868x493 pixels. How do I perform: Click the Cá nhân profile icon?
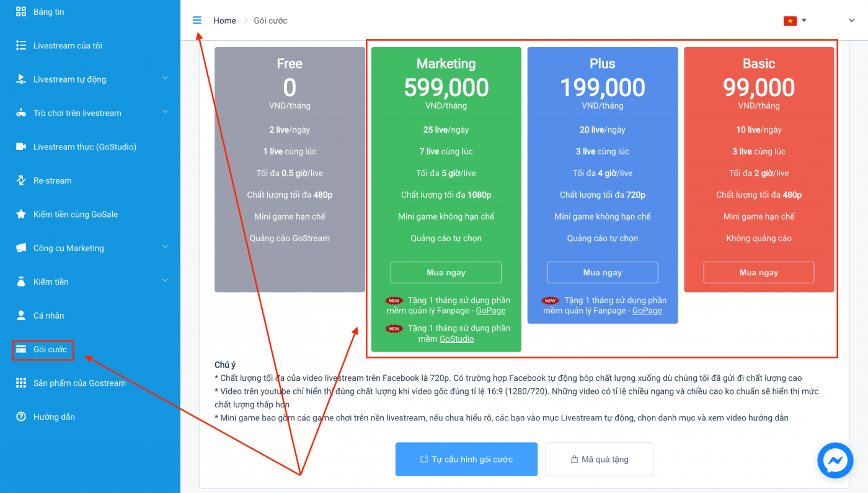[x=21, y=315]
